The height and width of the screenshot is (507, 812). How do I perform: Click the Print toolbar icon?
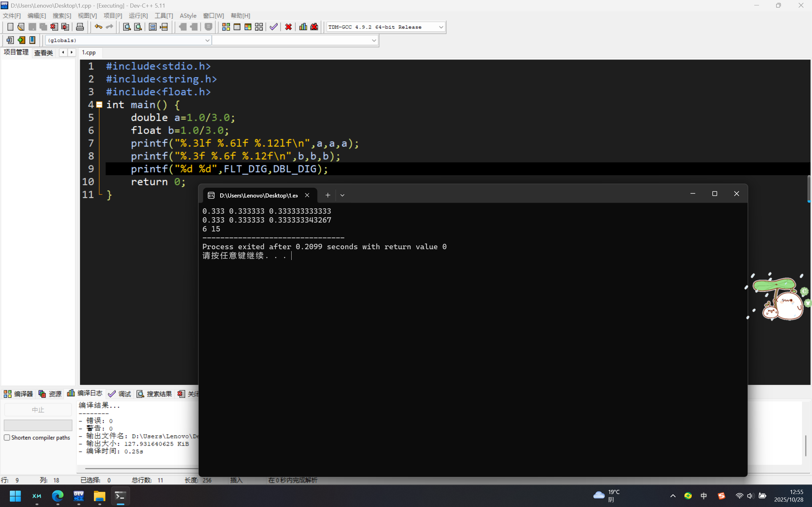[80, 27]
